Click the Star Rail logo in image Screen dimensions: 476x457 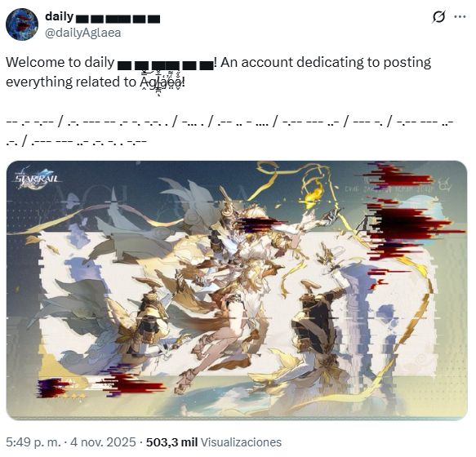point(37,178)
